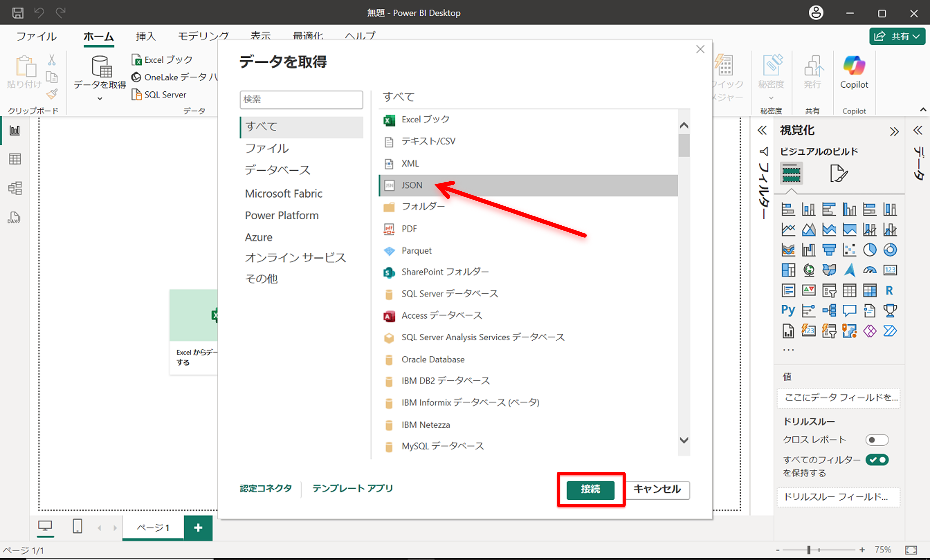Click the Redo arrow icon
This screenshot has width=930, height=560.
pos(60,13)
